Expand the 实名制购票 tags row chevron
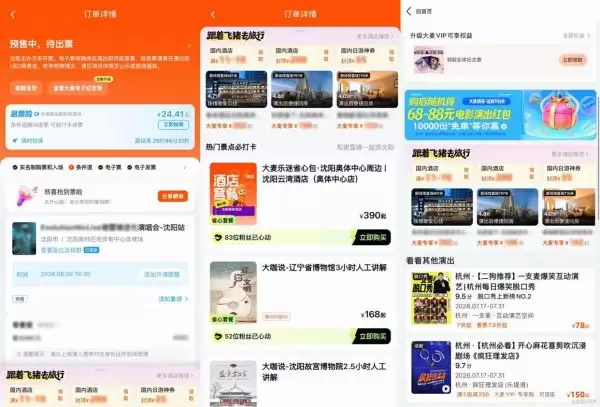This screenshot has height=407, width=600. point(185,167)
